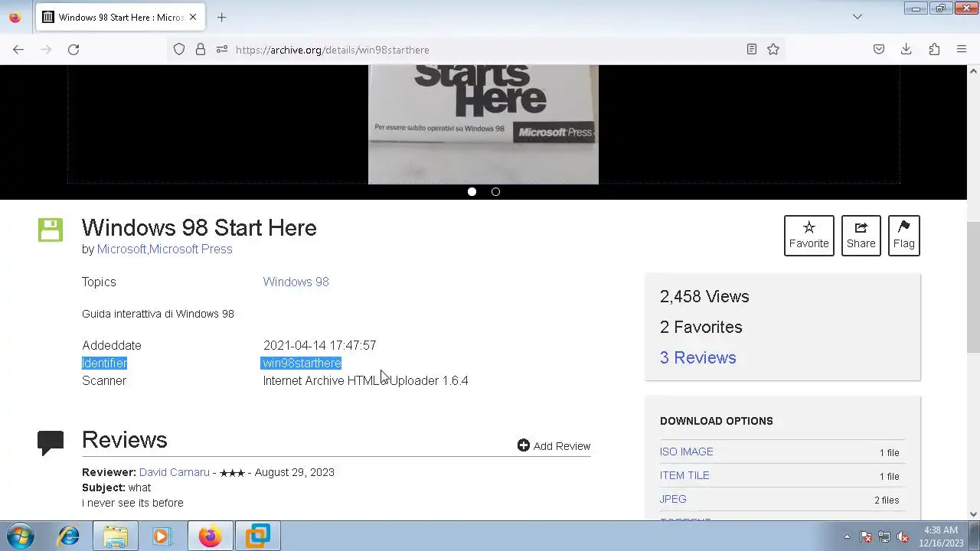Screen dimensions: 980x551
Task: Click the 2,458 Views text
Action: (x=704, y=296)
